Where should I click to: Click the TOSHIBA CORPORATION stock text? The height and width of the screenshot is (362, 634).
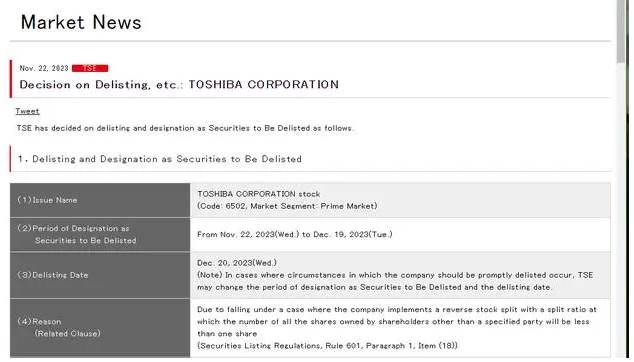[x=259, y=194]
